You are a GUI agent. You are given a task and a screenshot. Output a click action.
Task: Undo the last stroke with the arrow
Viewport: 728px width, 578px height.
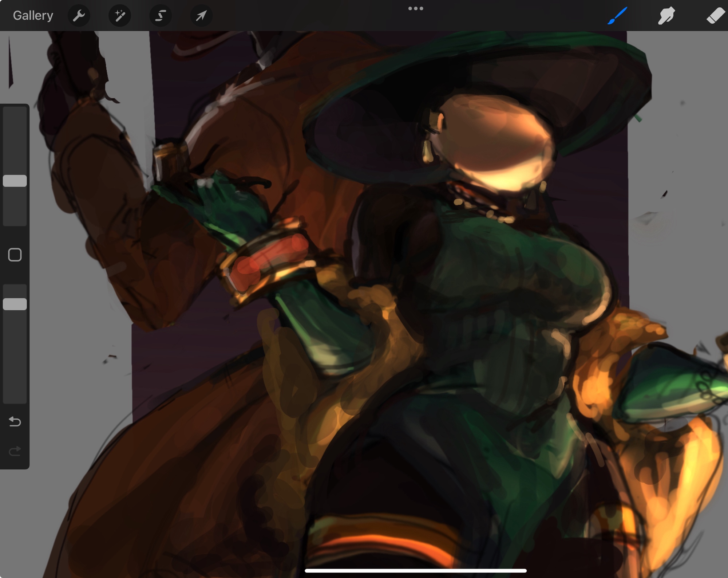[x=15, y=421]
